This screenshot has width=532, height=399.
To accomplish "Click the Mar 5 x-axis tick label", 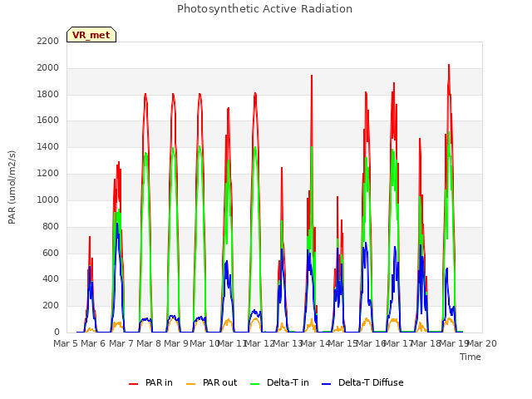I will tap(66, 343).
